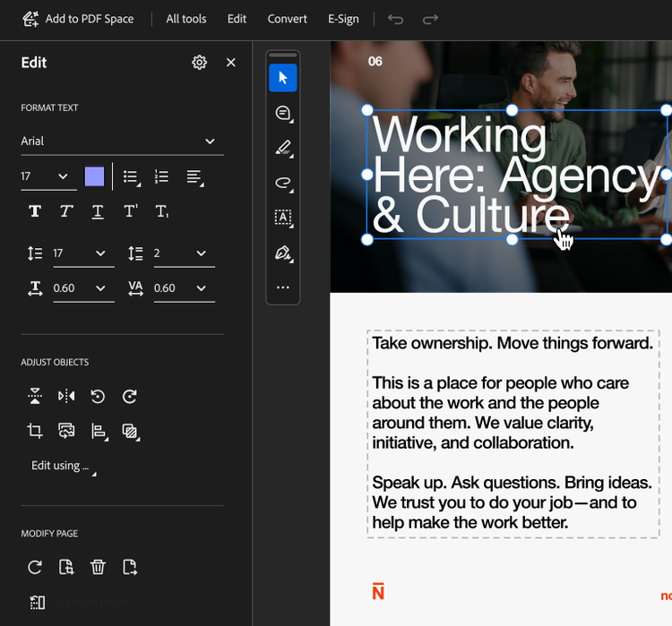Image resolution: width=672 pixels, height=626 pixels.
Task: Open Arrange objects options
Action: point(131,432)
